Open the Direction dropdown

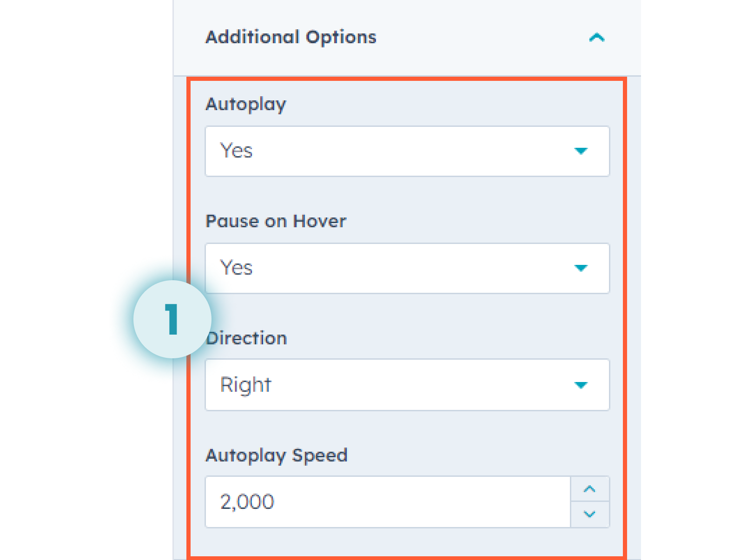click(407, 385)
